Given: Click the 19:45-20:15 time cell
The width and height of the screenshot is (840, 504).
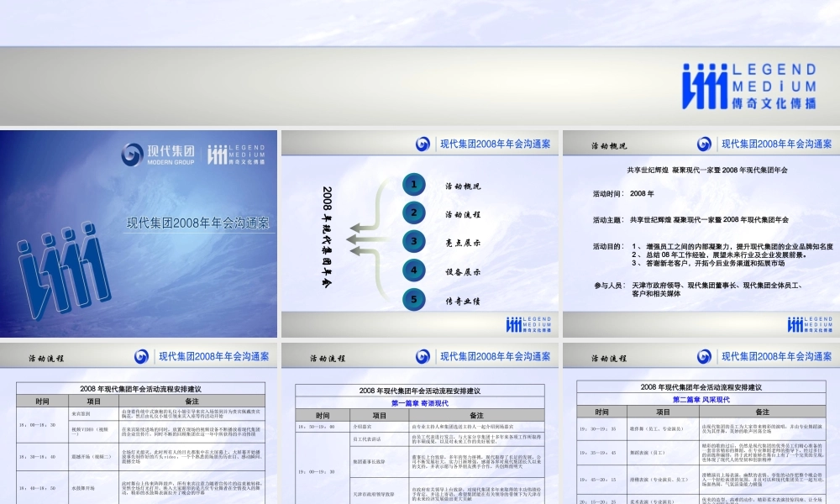Looking at the screenshot, I should coord(601,480).
